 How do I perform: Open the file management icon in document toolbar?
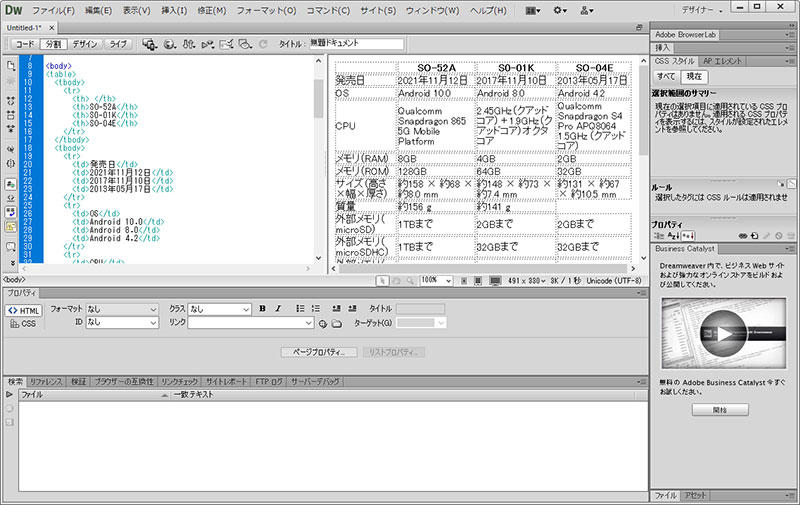[x=189, y=44]
